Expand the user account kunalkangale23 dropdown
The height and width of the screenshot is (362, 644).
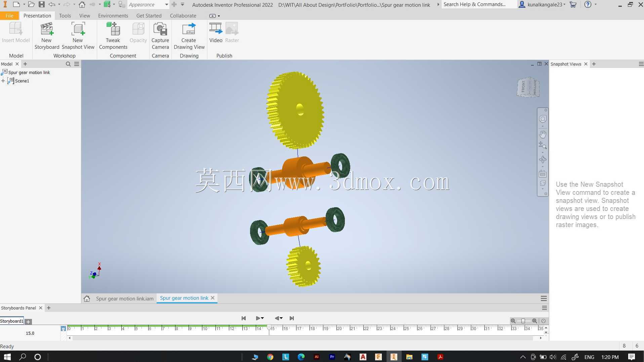564,4
